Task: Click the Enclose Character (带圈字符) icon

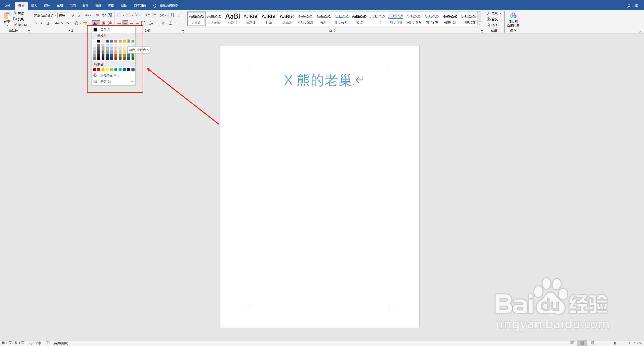Action: [110, 23]
